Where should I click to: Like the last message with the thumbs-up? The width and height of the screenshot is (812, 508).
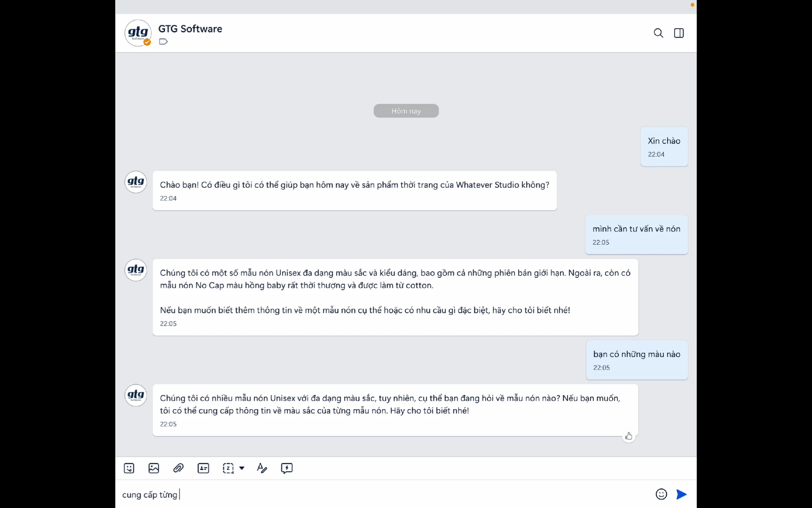click(628, 436)
